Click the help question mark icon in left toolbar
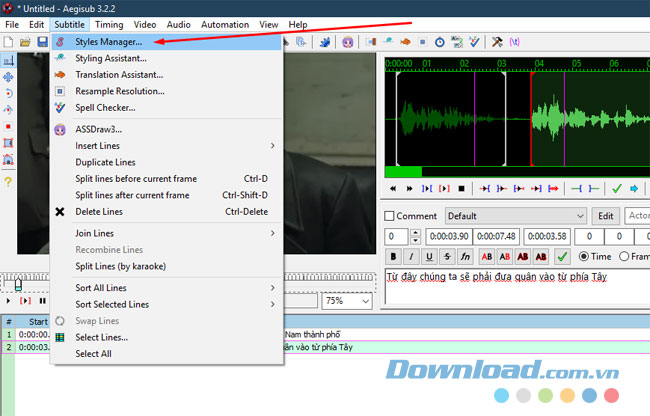This screenshot has height=416, width=650. tap(8, 181)
